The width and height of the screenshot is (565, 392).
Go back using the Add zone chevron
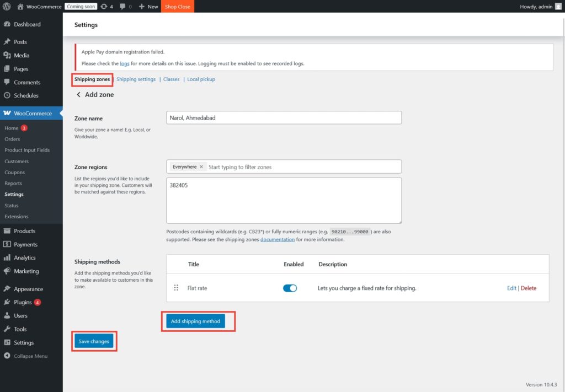pyautogui.click(x=78, y=94)
